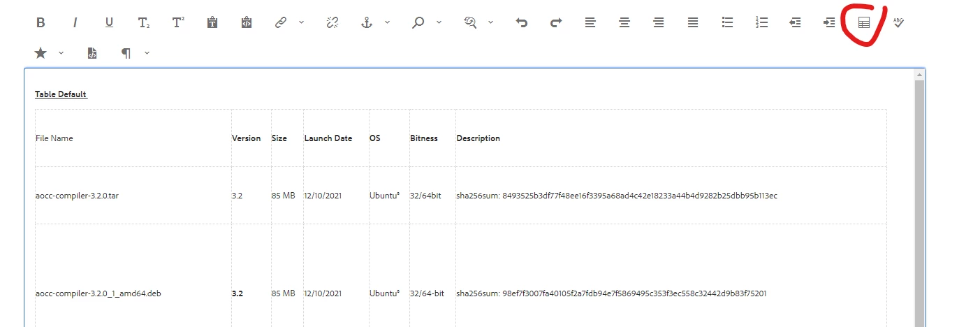This screenshot has height=327, width=980.
Task: Click Ubuntu in the .tar row
Action: (384, 196)
